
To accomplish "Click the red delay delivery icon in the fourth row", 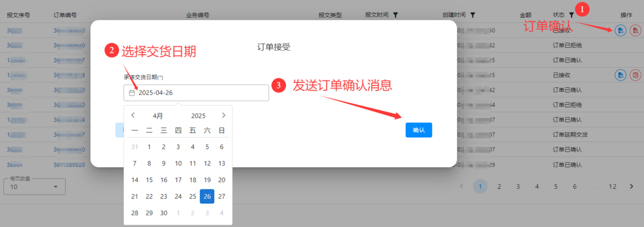I will (635, 75).
